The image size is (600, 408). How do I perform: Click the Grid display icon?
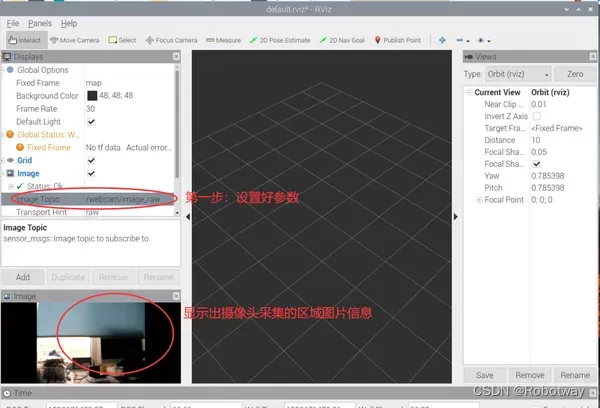click(x=10, y=160)
